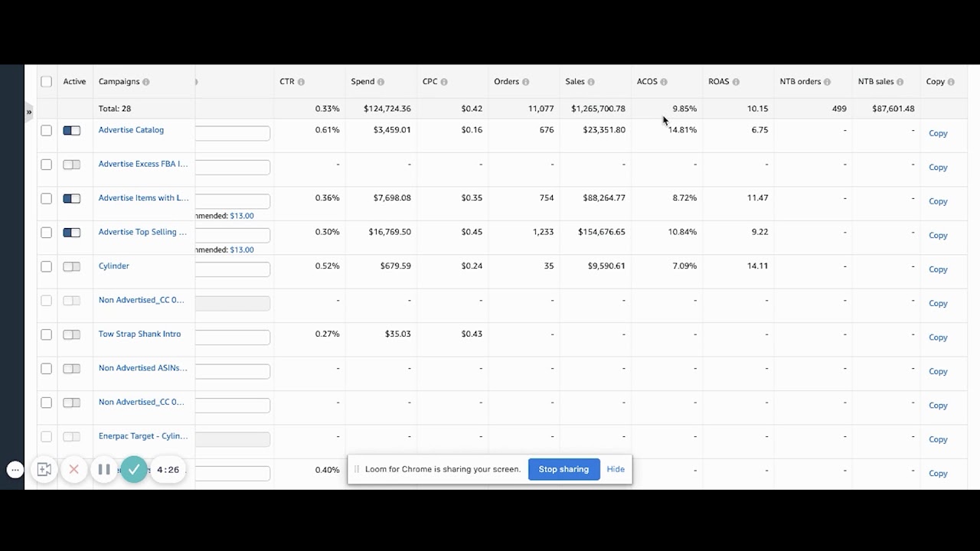Viewport: 980px width, 551px height.
Task: Click budget input in Cylinder row
Action: (x=233, y=269)
